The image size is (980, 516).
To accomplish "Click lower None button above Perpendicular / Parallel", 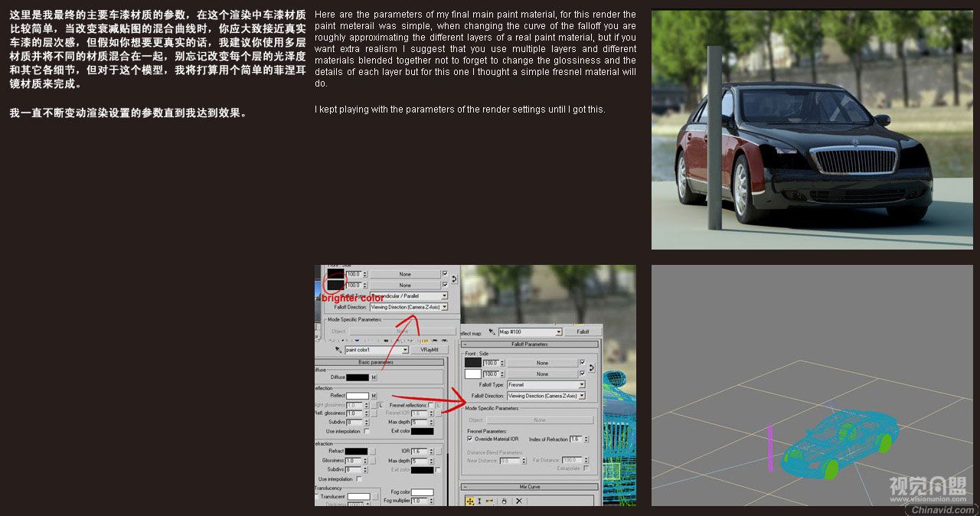I will tap(405, 285).
